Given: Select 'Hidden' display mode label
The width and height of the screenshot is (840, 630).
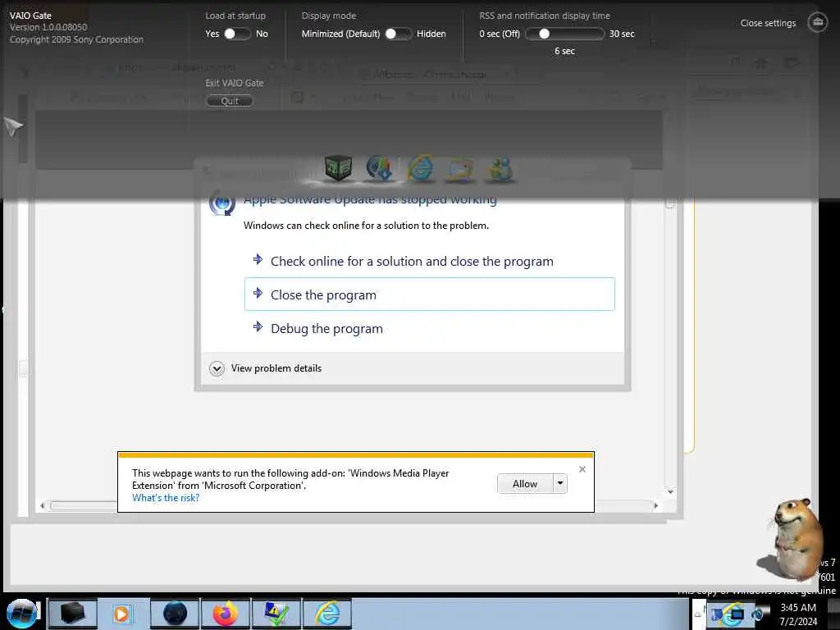Looking at the screenshot, I should pos(431,34).
